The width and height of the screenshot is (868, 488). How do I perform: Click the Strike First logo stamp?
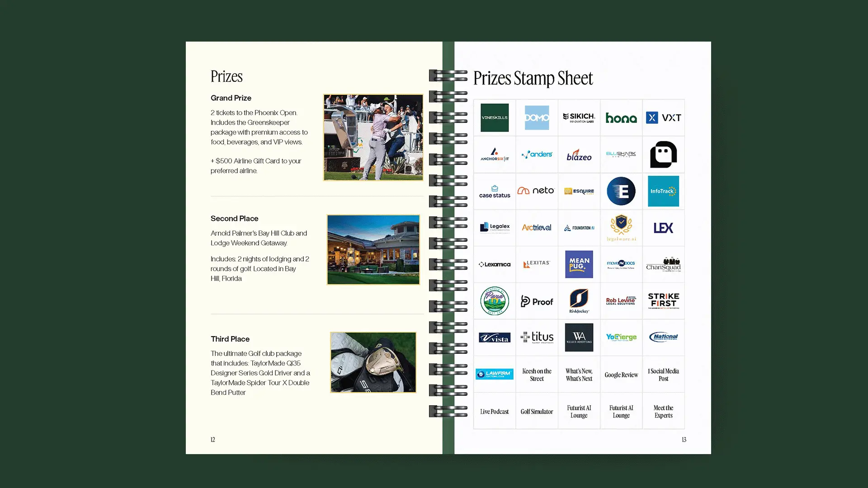(663, 301)
